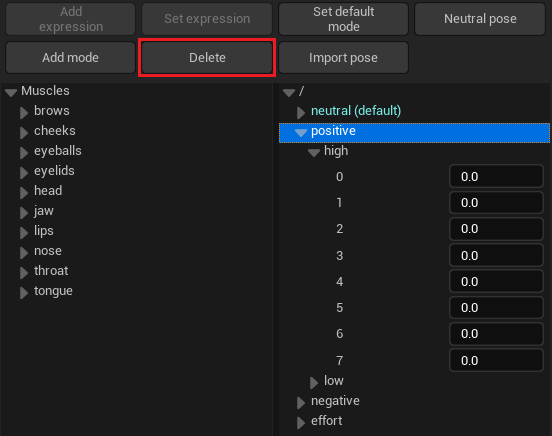Expand the eyelids muscle group
The height and width of the screenshot is (436, 552).
[24, 173]
